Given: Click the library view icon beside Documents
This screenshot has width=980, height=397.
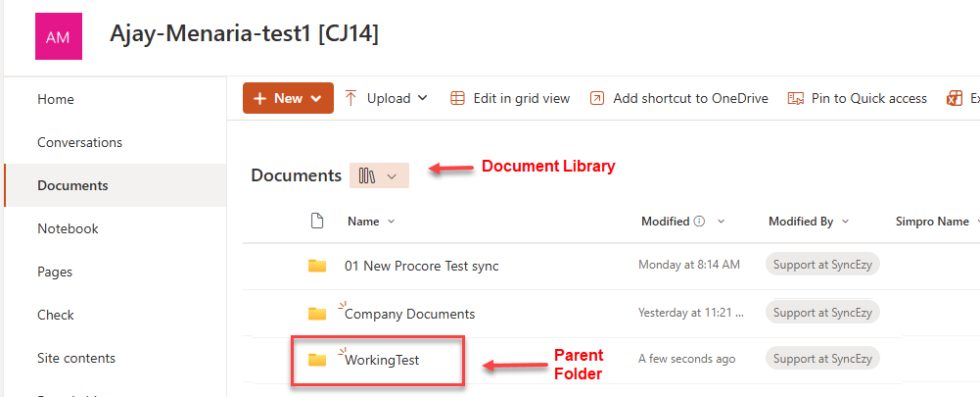Looking at the screenshot, I should [368, 175].
